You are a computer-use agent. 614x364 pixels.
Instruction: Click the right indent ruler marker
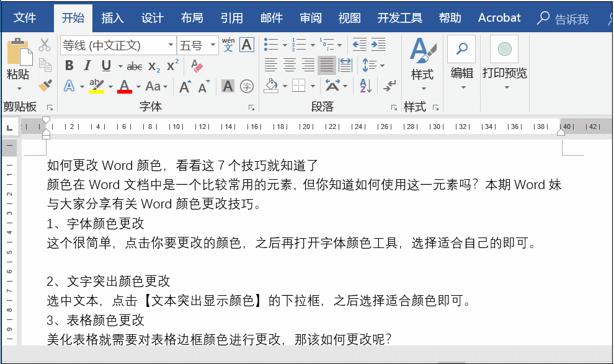point(561,132)
